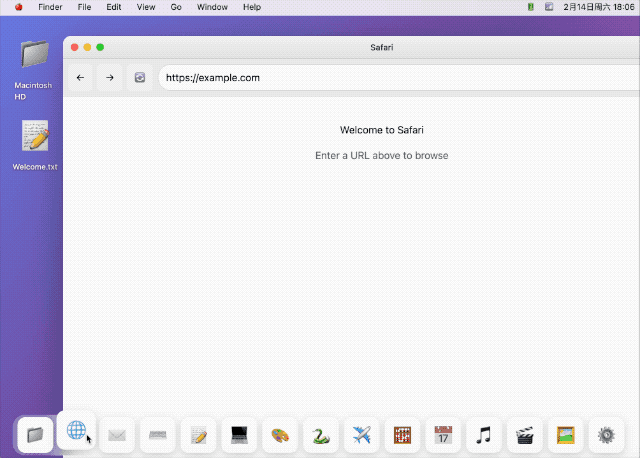The width and height of the screenshot is (640, 458).
Task: Go forward with Safari's forward arrow
Action: point(110,78)
